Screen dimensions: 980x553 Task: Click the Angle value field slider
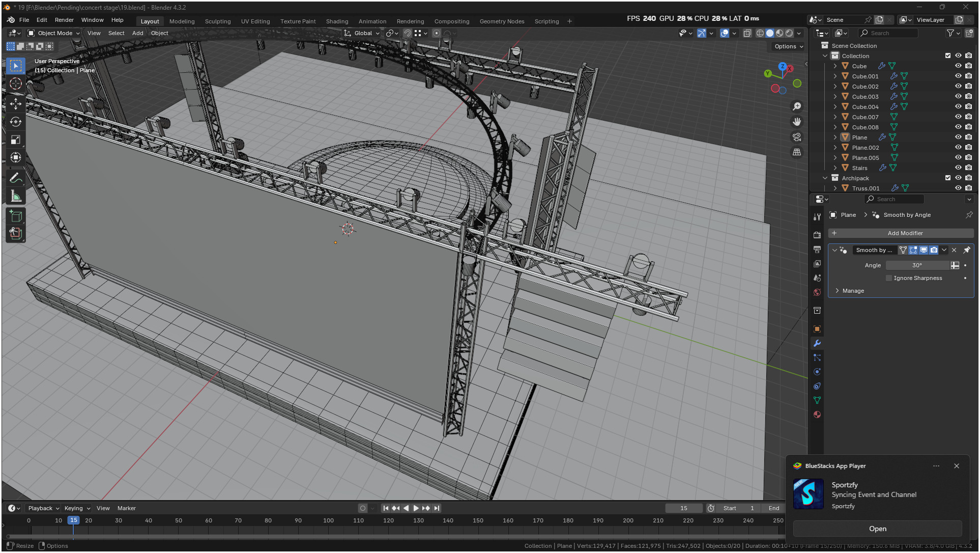click(917, 265)
